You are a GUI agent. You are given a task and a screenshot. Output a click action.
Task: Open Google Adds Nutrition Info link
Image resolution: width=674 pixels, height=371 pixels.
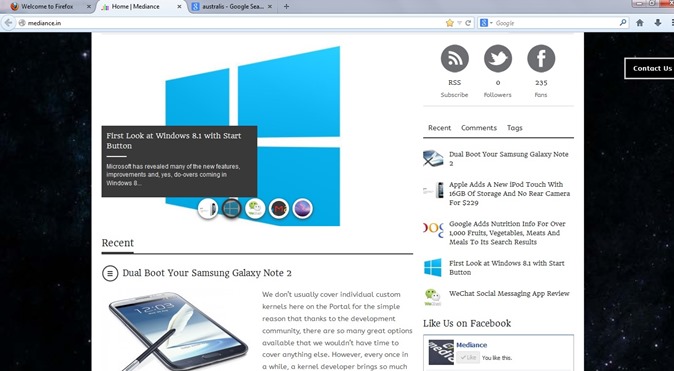(507, 233)
